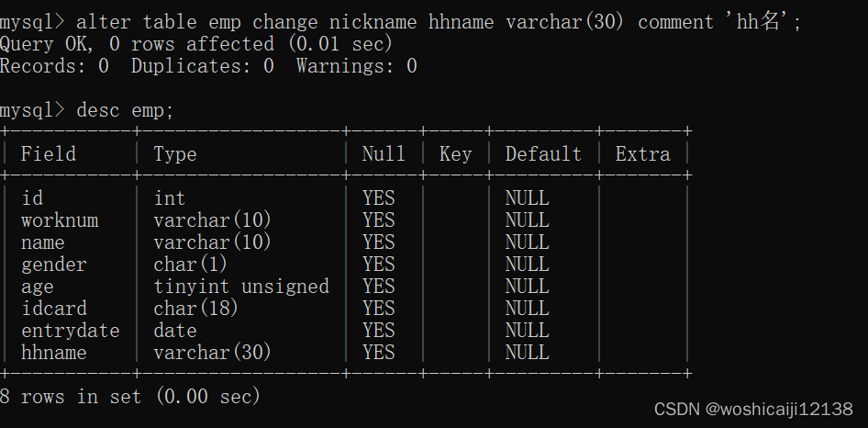Click the 'tinyint unsigned' type text
868x428 pixels.
point(241,287)
